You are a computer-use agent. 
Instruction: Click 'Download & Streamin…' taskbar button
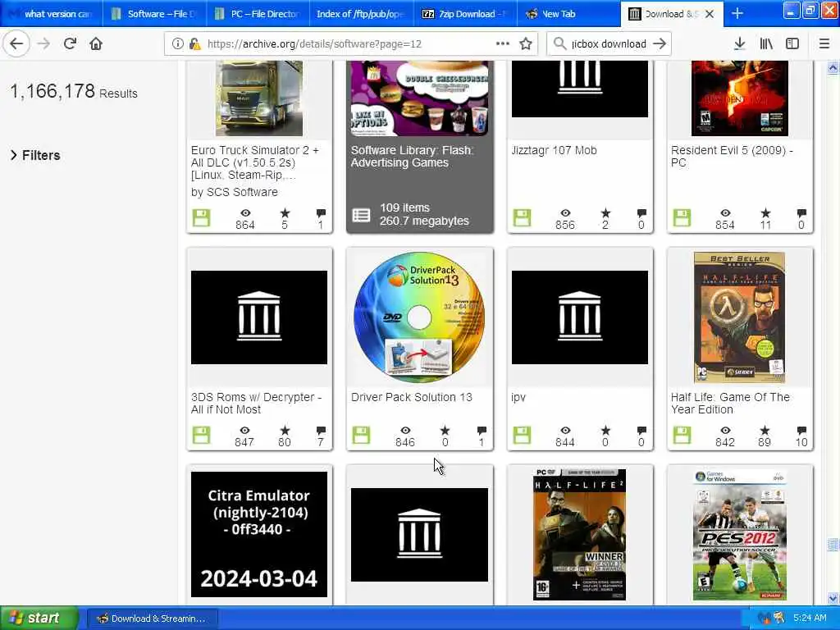153,619
